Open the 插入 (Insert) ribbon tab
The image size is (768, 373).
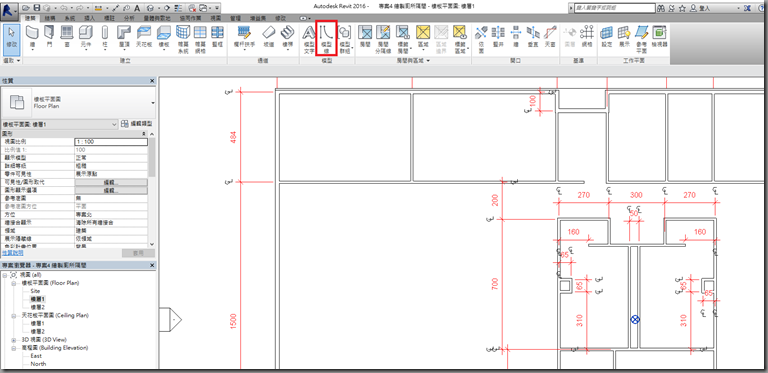tap(90, 18)
